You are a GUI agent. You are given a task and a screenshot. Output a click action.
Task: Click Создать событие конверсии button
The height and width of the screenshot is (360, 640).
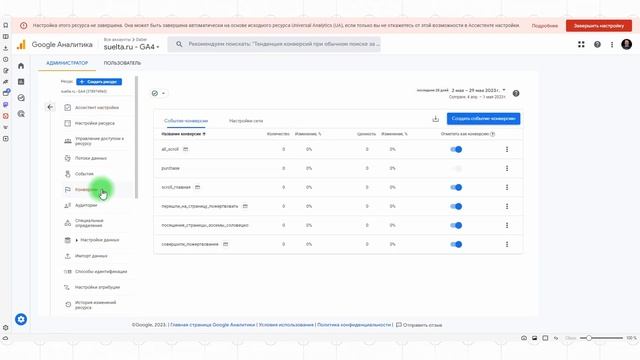(483, 119)
